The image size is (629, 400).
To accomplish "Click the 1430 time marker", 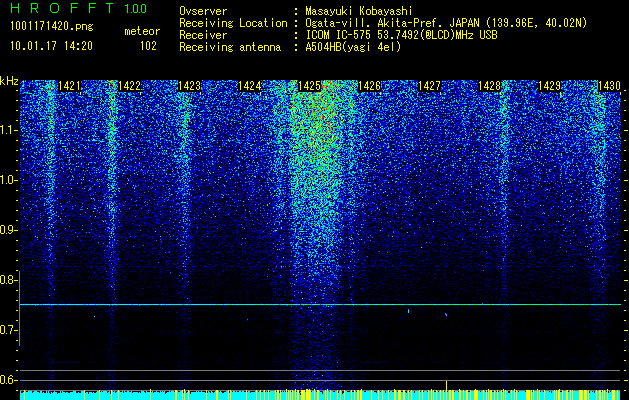I will coord(609,86).
